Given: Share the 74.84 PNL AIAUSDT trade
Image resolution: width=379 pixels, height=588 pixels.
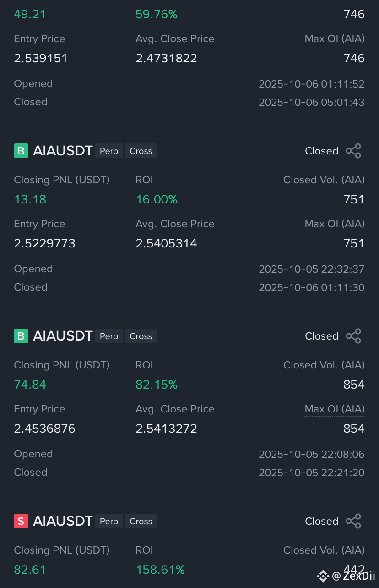Looking at the screenshot, I should (353, 336).
